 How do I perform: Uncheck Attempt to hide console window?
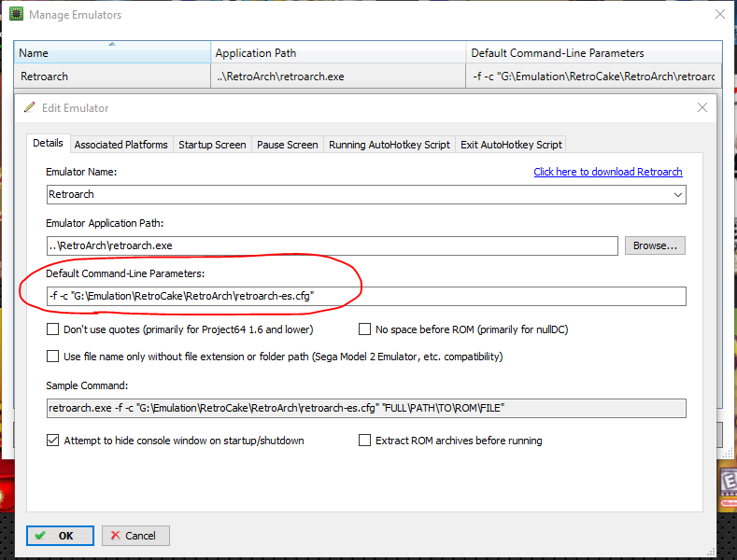[52, 441]
